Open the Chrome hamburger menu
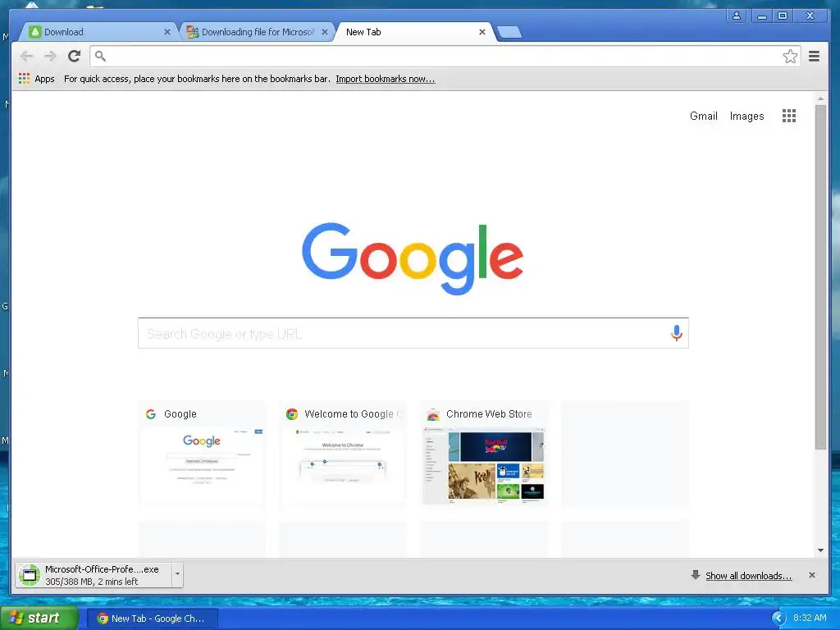The height and width of the screenshot is (630, 840). coord(814,57)
